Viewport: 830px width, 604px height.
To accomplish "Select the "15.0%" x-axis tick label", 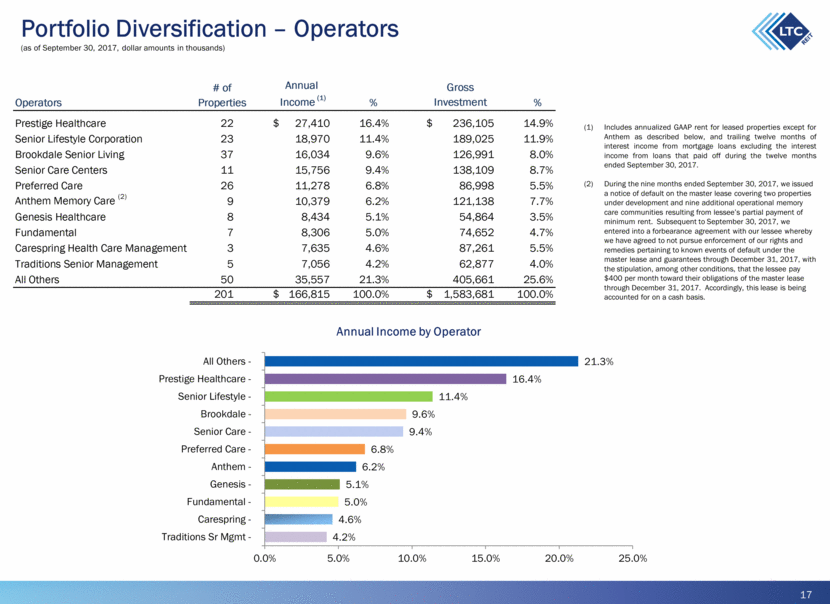I will click(x=485, y=558).
